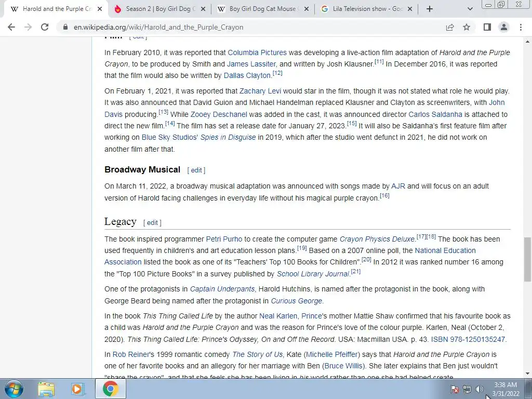
Task: Open The Story of Us link
Action: coord(257,354)
